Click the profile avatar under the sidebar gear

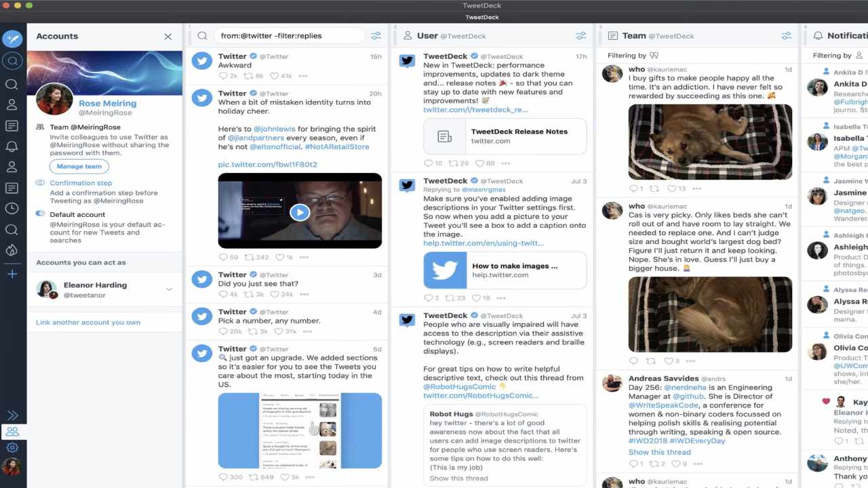pyautogui.click(x=12, y=467)
